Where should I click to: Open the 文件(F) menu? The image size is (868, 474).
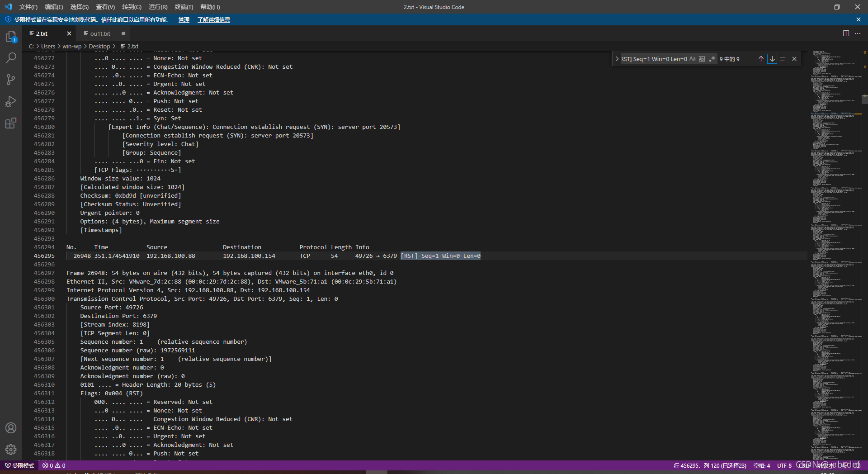(x=28, y=7)
